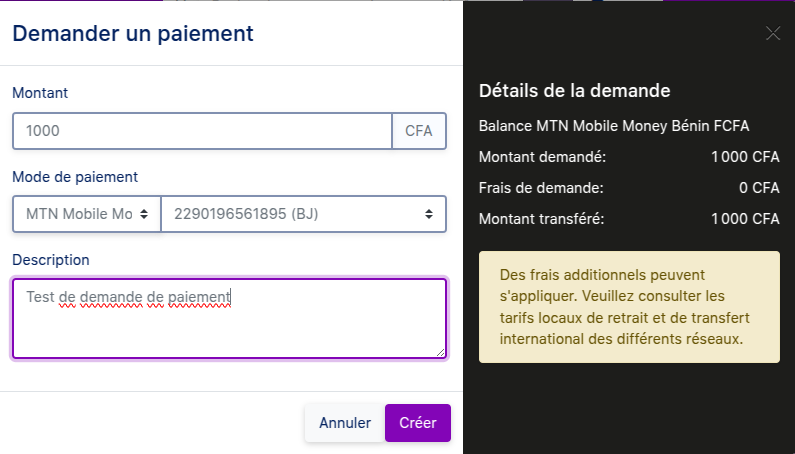Click the additional fees warning notice
The height and width of the screenshot is (454, 795).
[x=629, y=307]
